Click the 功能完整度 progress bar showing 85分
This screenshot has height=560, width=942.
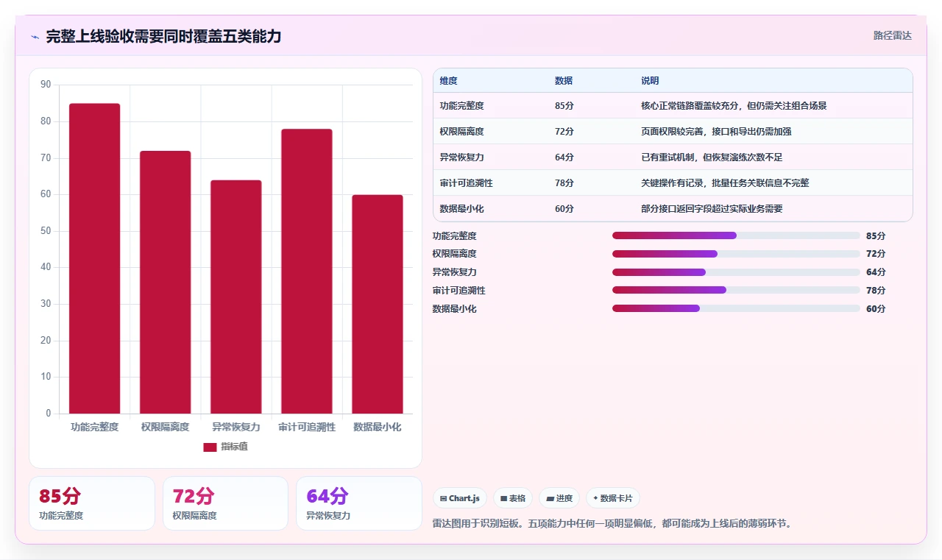pyautogui.click(x=736, y=235)
